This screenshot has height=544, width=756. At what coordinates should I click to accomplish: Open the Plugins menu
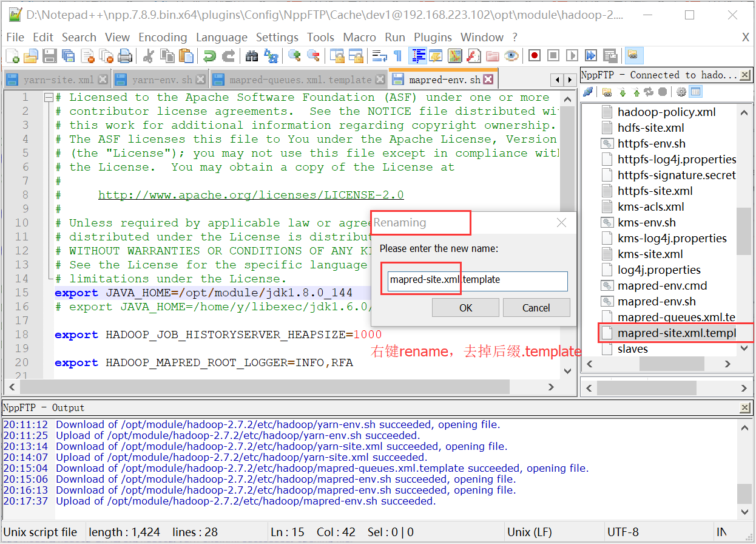point(433,37)
